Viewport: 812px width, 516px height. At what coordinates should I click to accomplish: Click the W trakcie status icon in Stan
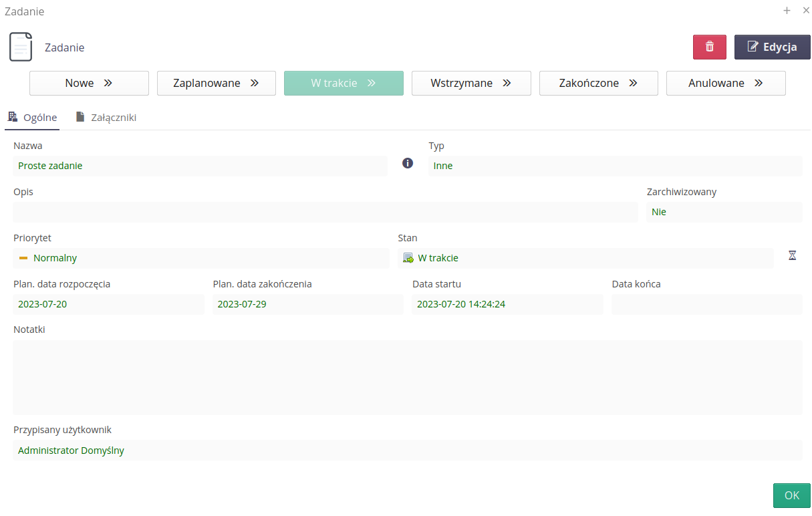408,258
